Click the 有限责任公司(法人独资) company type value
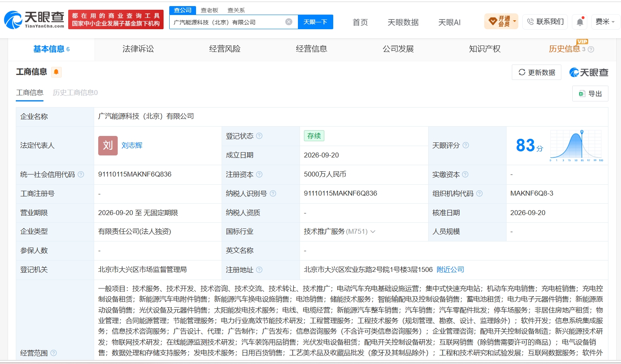This screenshot has width=621, height=364. click(x=135, y=232)
